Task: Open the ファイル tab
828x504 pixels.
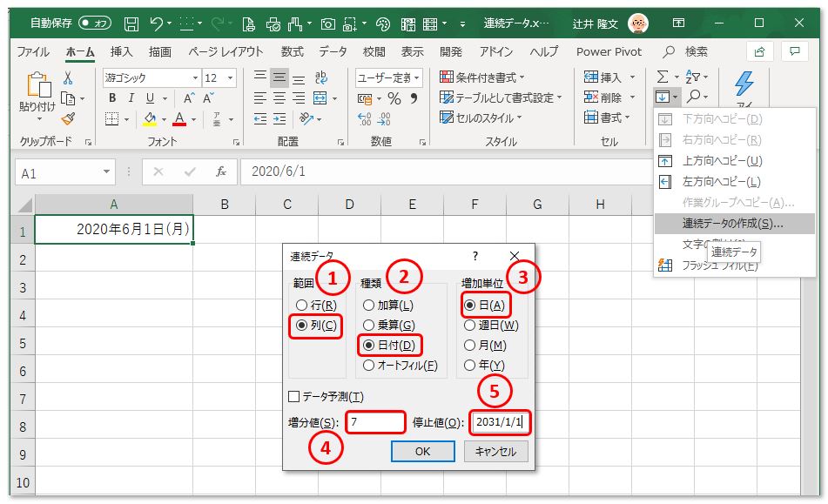Action: pyautogui.click(x=33, y=51)
